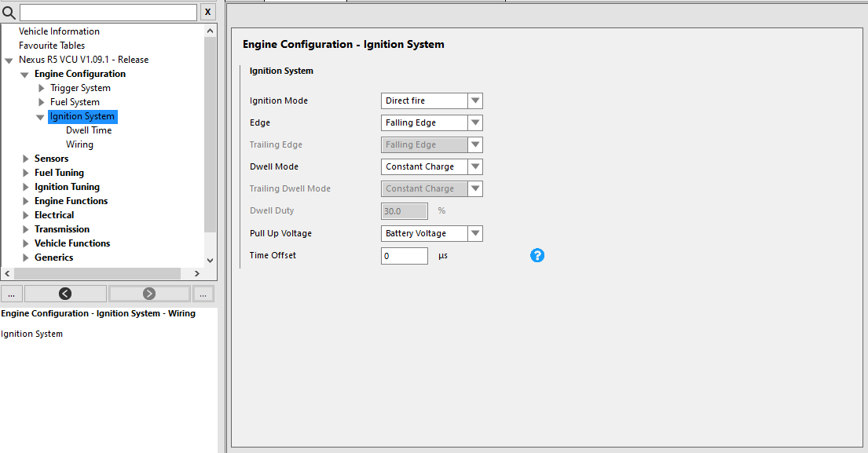Viewport: 868px width, 453px height.
Task: Open Favourite Tables in the tree
Action: coord(52,46)
